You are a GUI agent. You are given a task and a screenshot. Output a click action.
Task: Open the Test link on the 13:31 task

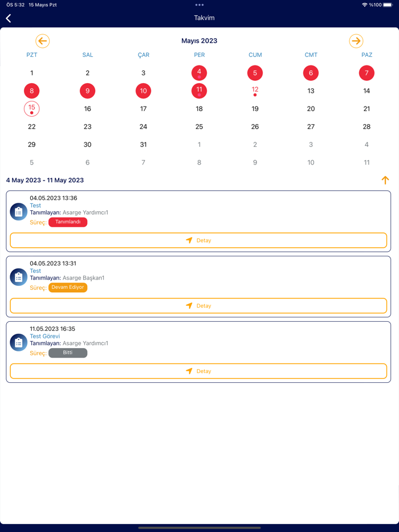coord(35,271)
